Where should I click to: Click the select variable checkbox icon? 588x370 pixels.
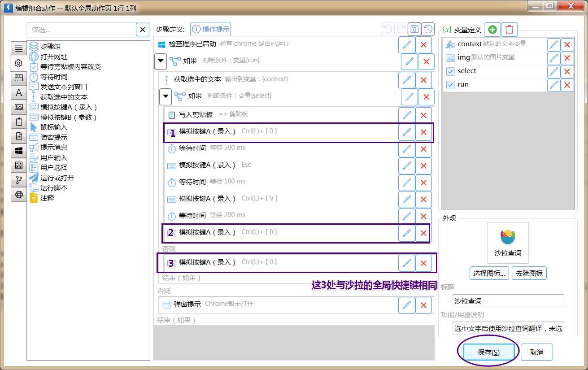451,71
